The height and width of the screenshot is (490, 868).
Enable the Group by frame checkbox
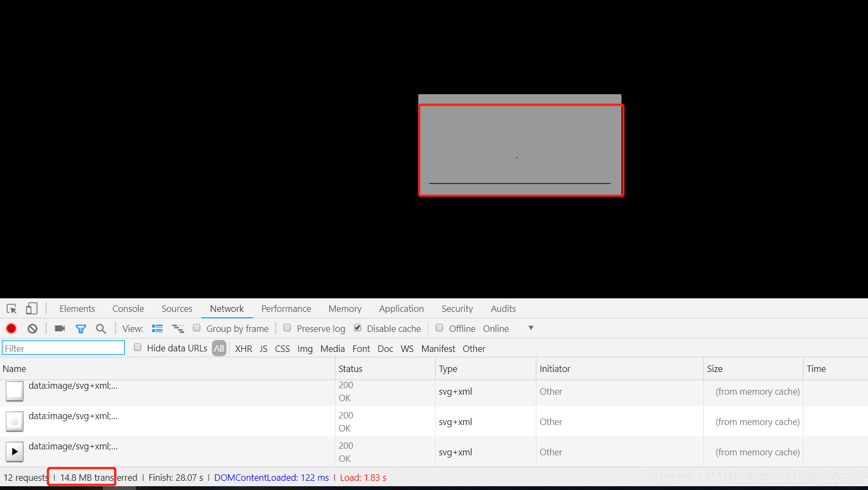[x=197, y=328]
